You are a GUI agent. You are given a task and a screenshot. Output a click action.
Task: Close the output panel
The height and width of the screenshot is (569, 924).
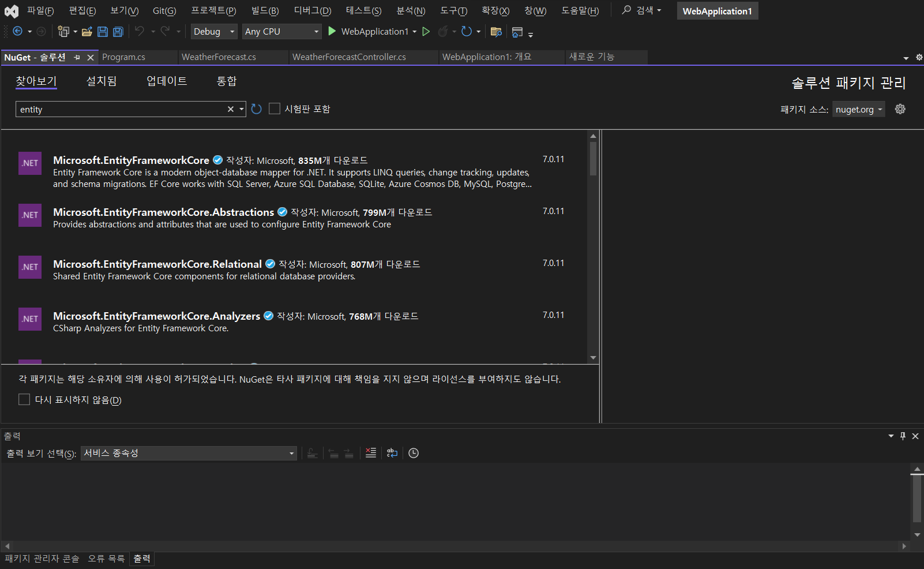[915, 436]
